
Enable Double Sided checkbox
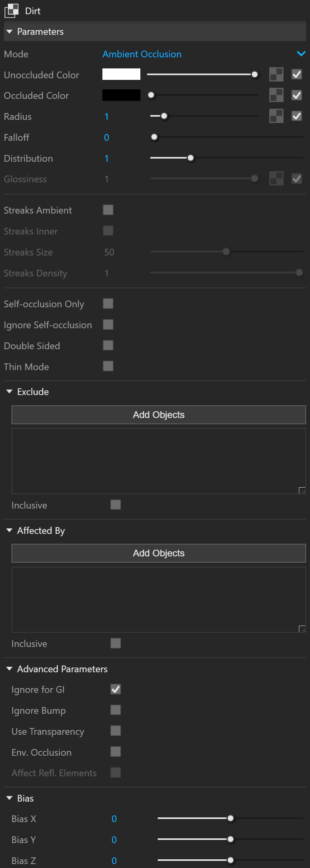108,345
